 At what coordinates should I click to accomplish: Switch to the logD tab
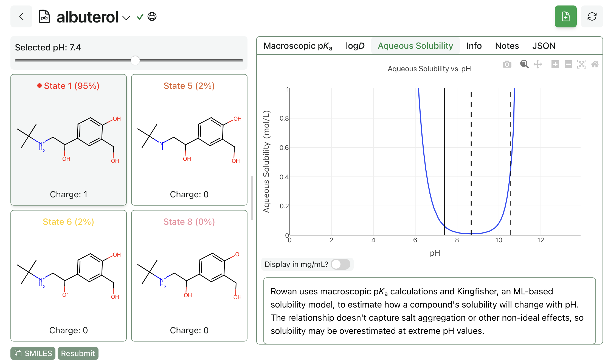point(355,46)
